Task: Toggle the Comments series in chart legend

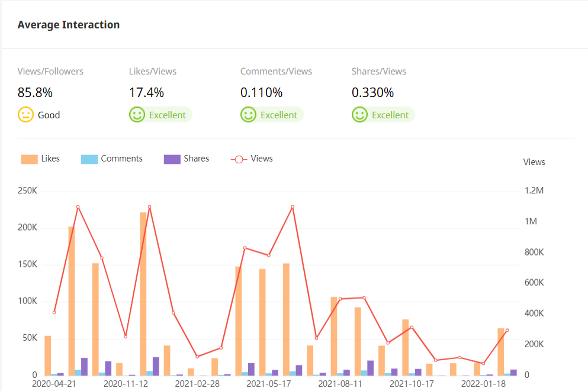Action: 121,159
